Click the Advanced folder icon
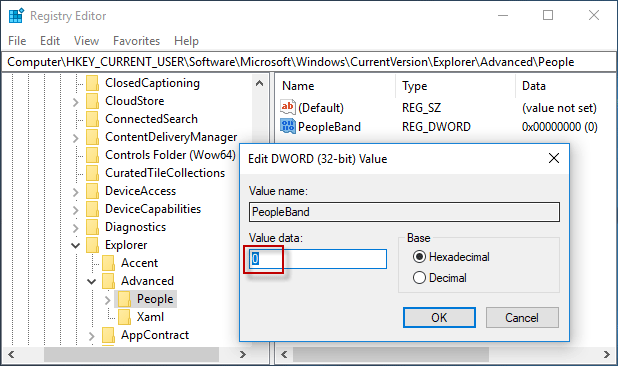Screen dimensions: 618x366 108,281
